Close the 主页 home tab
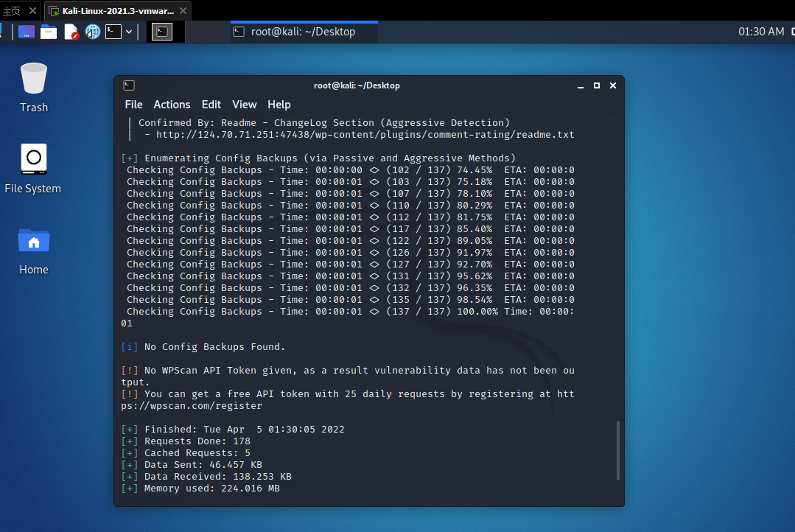Viewport: 795px width, 532px height. [x=32, y=10]
